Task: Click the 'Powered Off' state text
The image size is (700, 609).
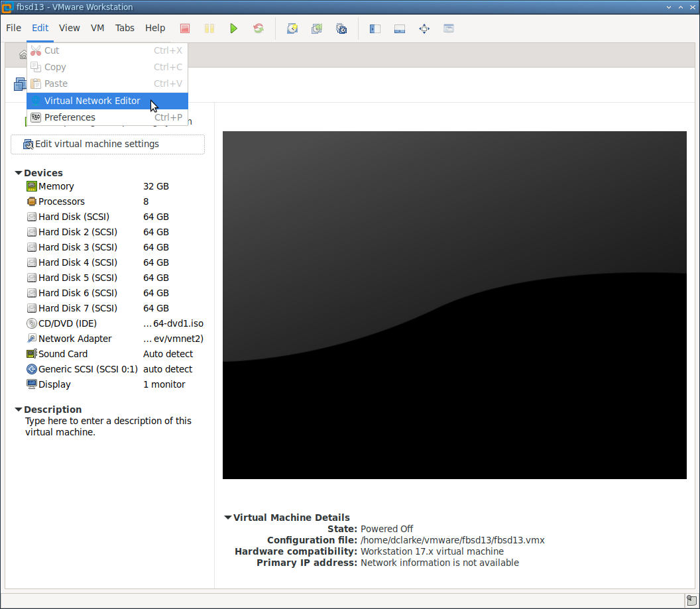Action: (x=386, y=529)
